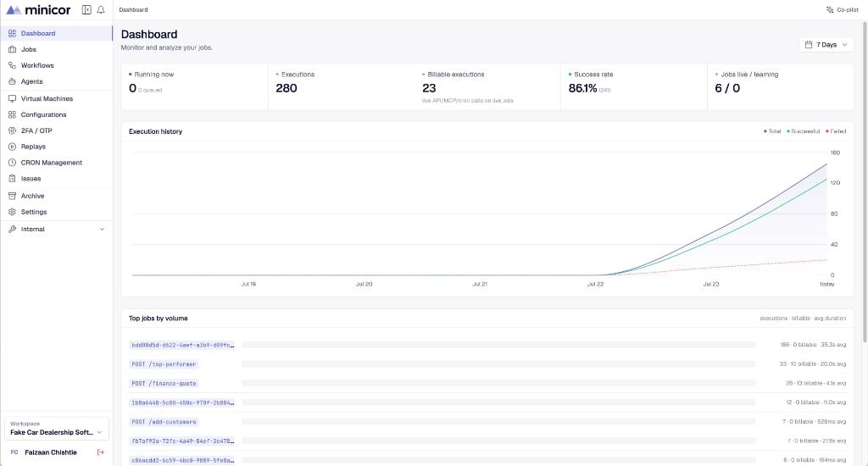
Task: Open the Archive page
Action: click(57, 196)
